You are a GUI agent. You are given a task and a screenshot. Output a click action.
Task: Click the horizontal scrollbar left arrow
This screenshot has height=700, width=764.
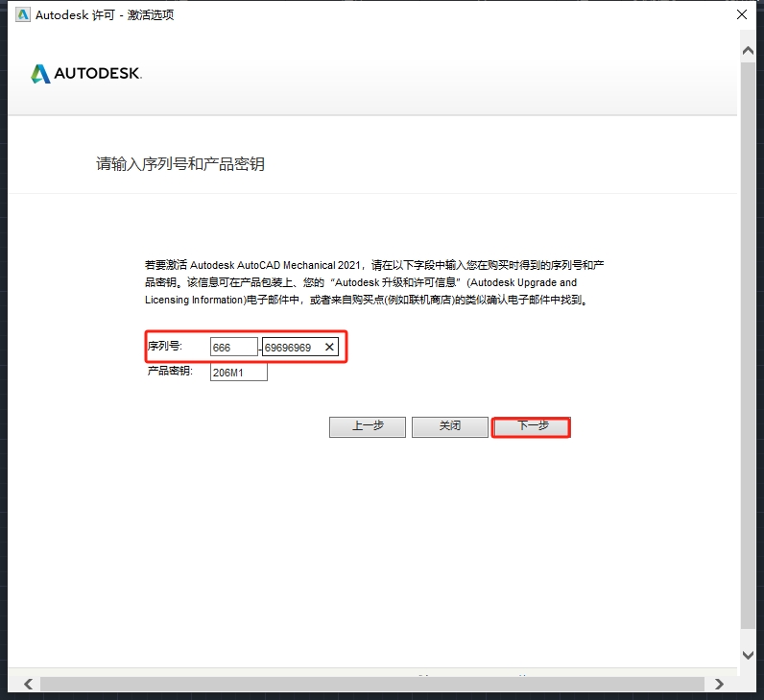tap(28, 684)
